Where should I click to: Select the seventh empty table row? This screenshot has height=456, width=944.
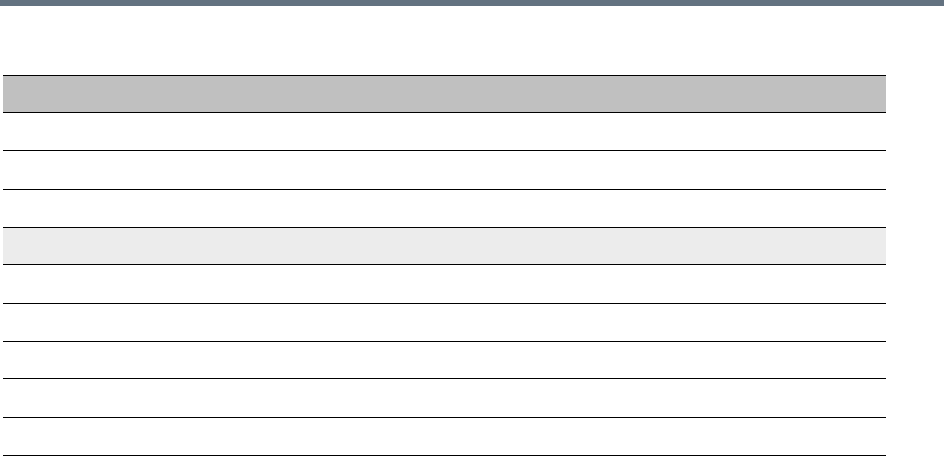coord(443,360)
